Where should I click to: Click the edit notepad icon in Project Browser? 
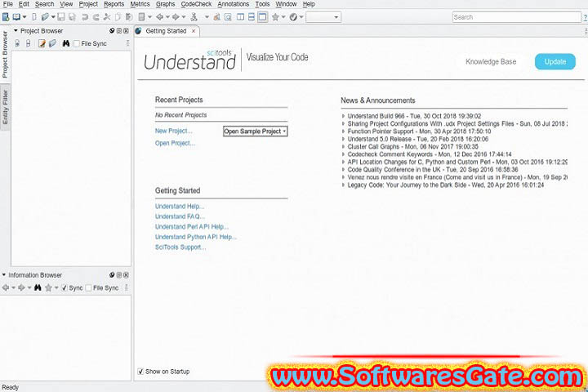point(42,43)
